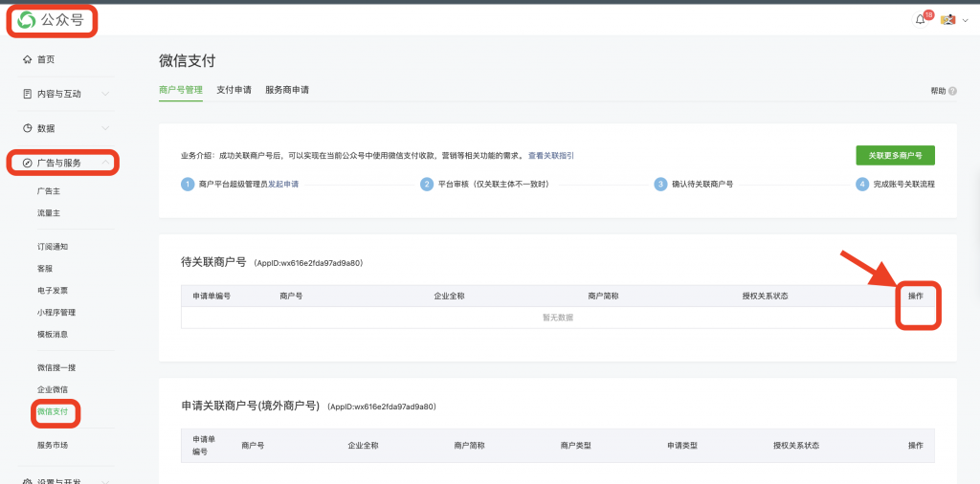Screen dimensions: 980x484
Task: Open the 订阅通知 sidebar item
Action: click(x=53, y=247)
